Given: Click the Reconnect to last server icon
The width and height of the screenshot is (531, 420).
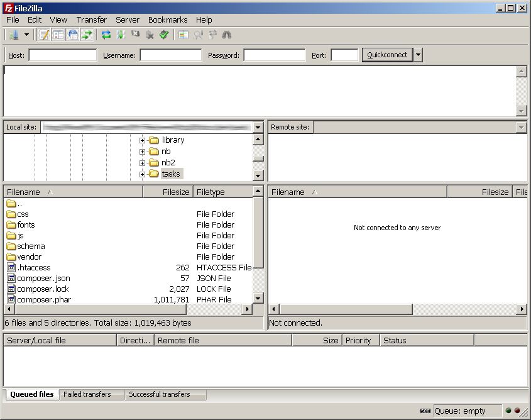Looking at the screenshot, I should pos(164,35).
